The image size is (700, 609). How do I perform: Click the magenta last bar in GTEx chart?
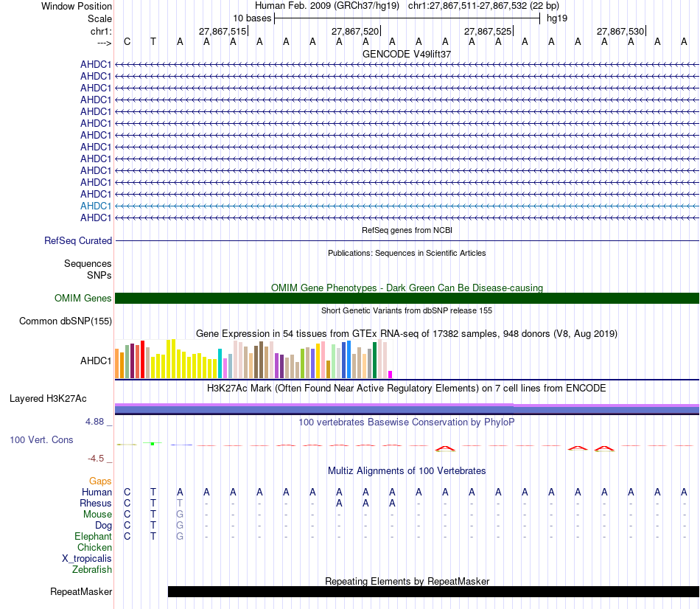click(391, 375)
